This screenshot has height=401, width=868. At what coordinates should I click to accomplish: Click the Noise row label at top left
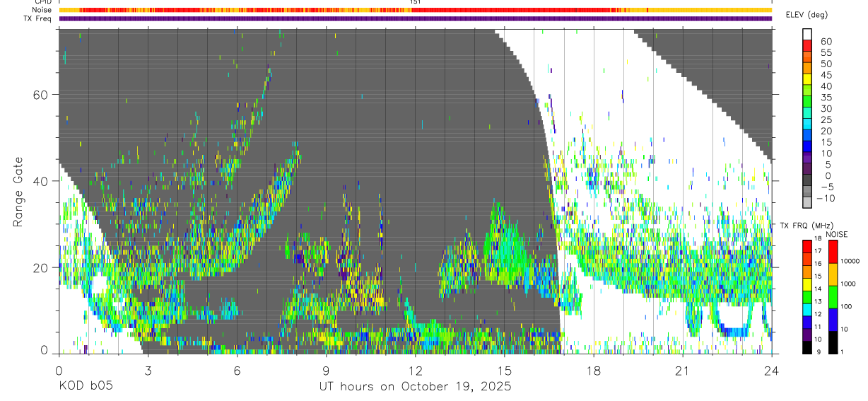(x=42, y=10)
